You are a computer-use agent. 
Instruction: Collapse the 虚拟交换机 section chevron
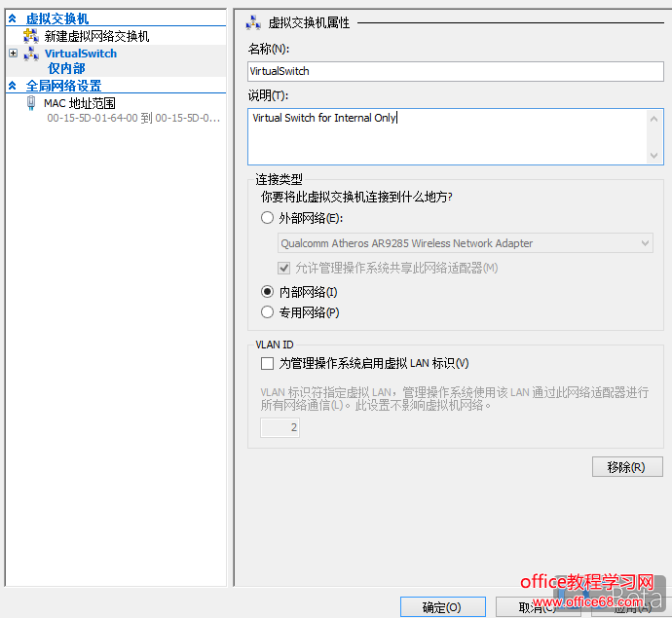tap(13, 18)
